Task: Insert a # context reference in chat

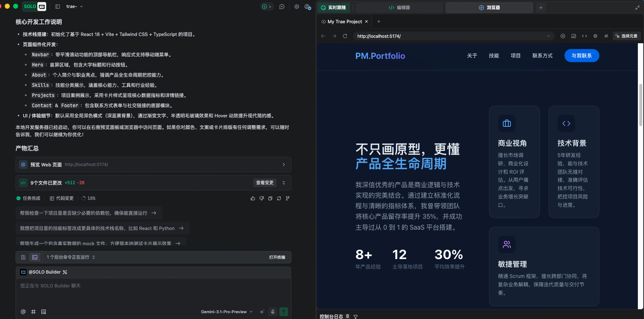Action: click(33, 312)
